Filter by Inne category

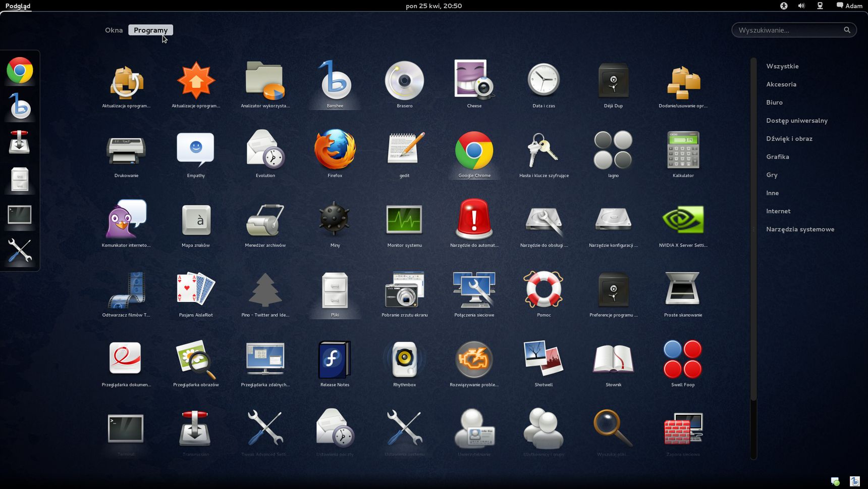(772, 193)
